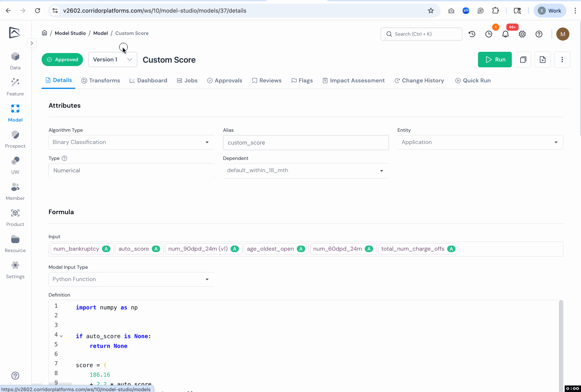Switch to the Transforms tab
This screenshot has height=392, width=581.
coord(101,81)
